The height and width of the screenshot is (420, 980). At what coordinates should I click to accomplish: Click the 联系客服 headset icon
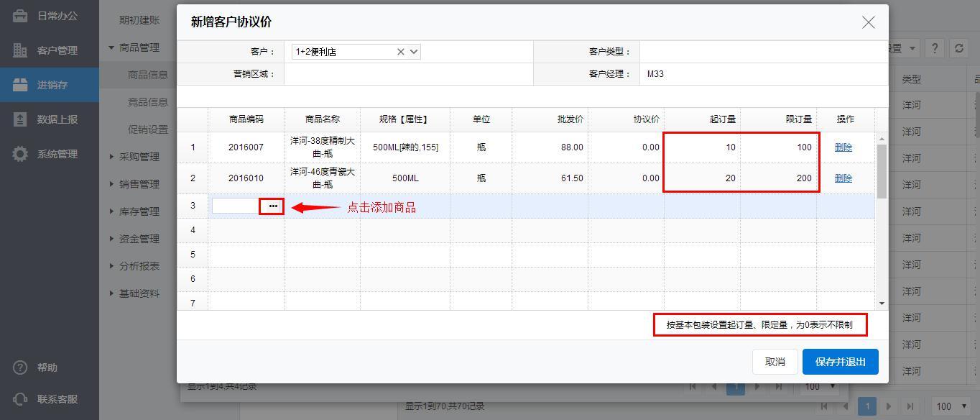tap(20, 399)
